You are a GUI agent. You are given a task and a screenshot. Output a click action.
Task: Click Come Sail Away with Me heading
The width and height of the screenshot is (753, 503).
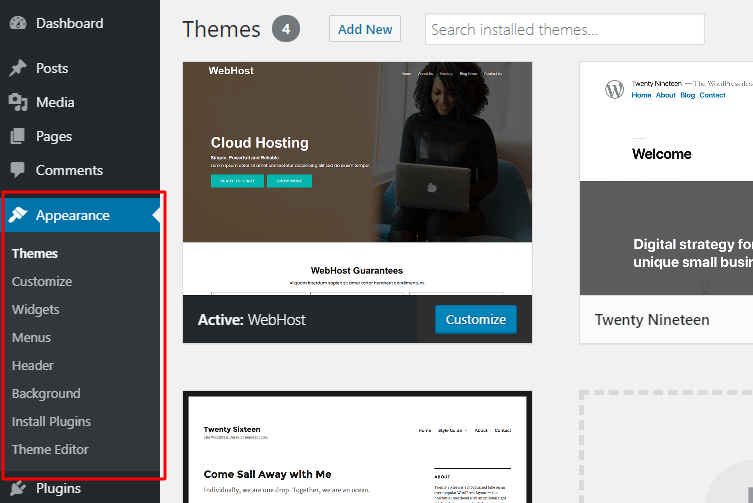pyautogui.click(x=267, y=474)
